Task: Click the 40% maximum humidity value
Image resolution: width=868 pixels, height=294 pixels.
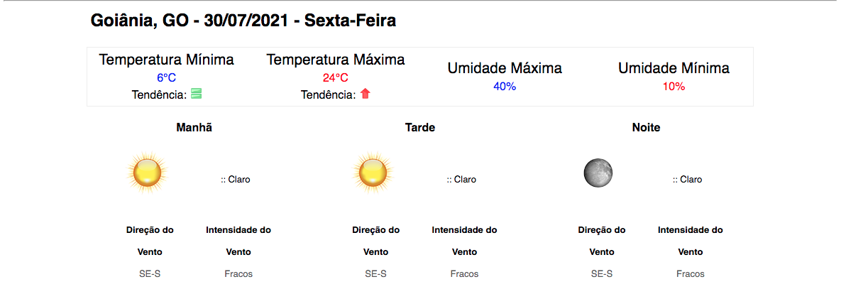Action: pos(505,86)
